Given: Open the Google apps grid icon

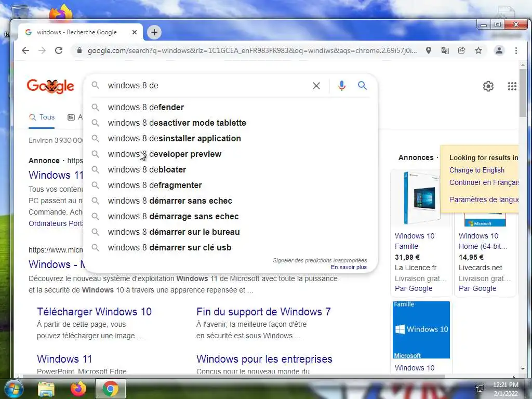Looking at the screenshot, I should pyautogui.click(x=512, y=86).
